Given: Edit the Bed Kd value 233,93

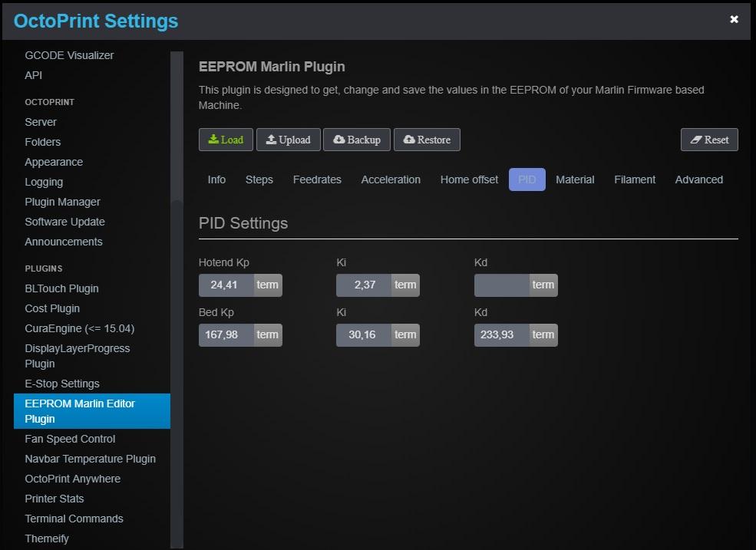Looking at the screenshot, I should [502, 335].
